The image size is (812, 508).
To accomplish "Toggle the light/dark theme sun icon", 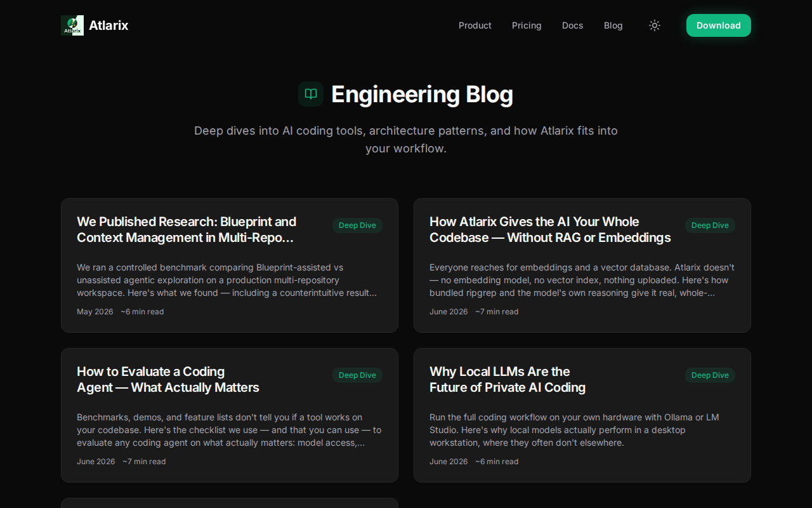I will point(655,25).
